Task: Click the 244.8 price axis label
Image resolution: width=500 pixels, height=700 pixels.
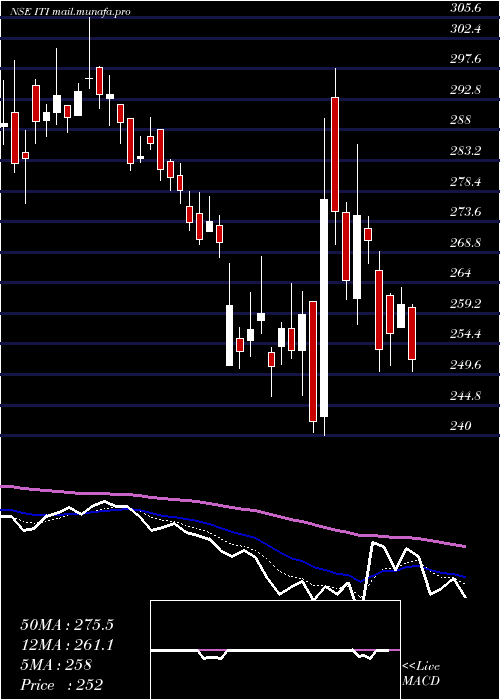Action: [467, 396]
